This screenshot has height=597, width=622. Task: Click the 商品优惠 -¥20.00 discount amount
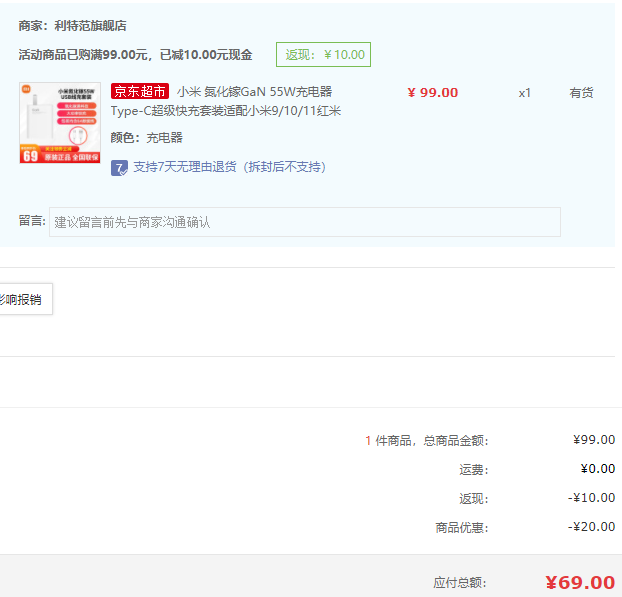tap(592, 527)
